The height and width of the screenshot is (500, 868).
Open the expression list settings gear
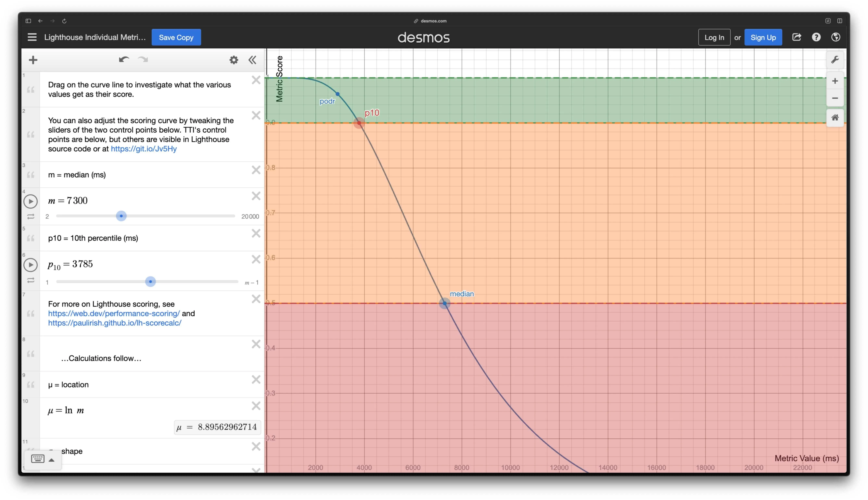[x=234, y=60]
